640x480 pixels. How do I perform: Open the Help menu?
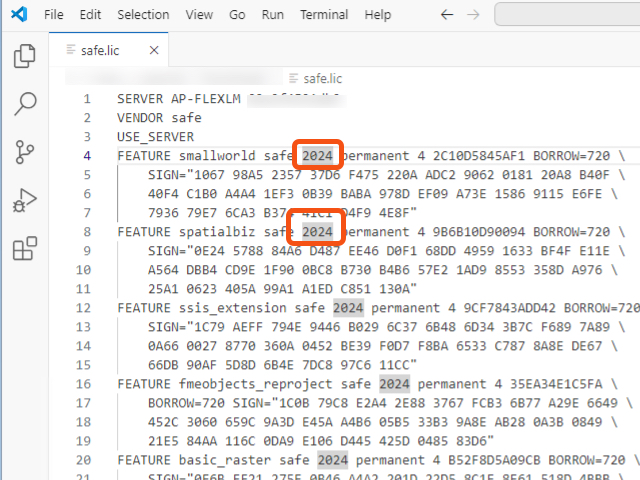[378, 15]
